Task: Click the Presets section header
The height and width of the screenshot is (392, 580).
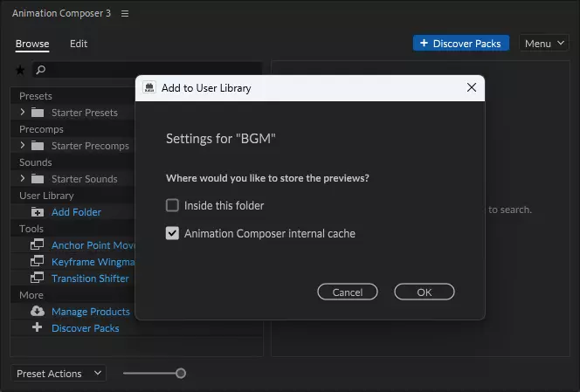Action: [36, 96]
